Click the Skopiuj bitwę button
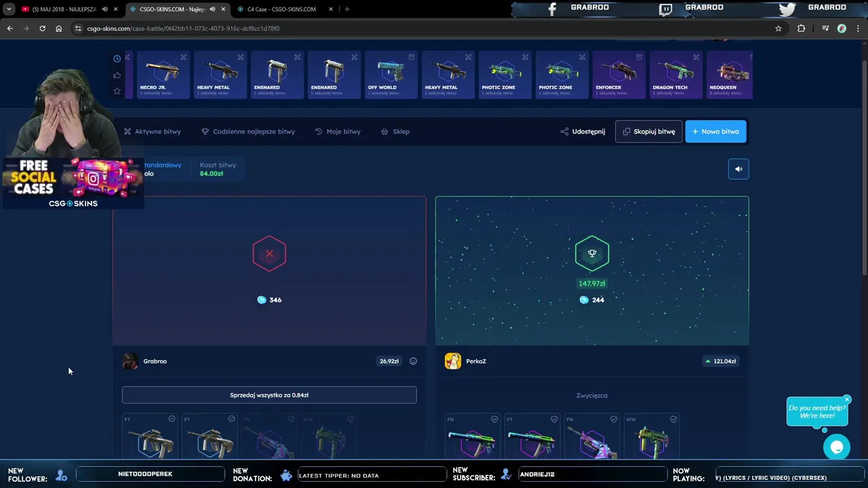Image resolution: width=868 pixels, height=488 pixels. [648, 131]
